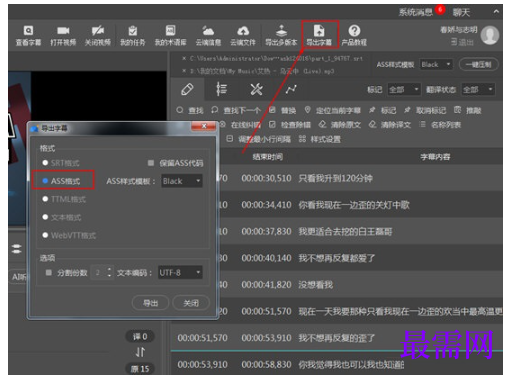Viewport: 512px width, 376px height.
Task: Click 检查除错 check tool
Action: point(290,125)
